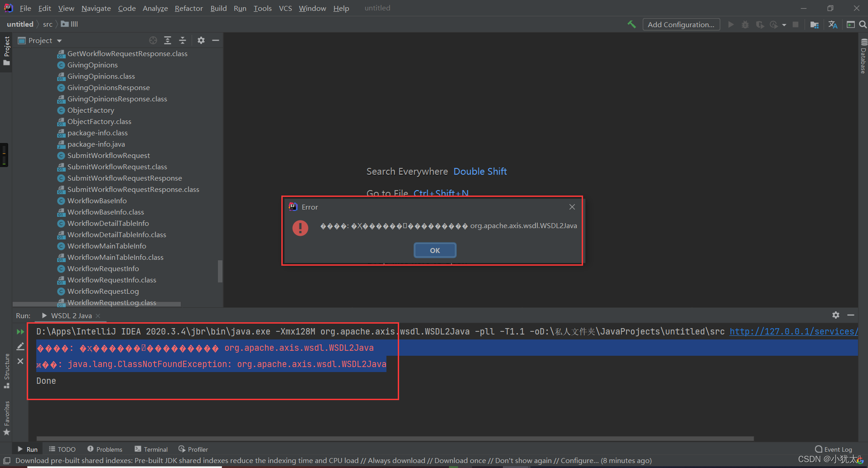Viewport: 868px width, 468px height.
Task: Switch to the Run bottom tab
Action: tap(28, 449)
